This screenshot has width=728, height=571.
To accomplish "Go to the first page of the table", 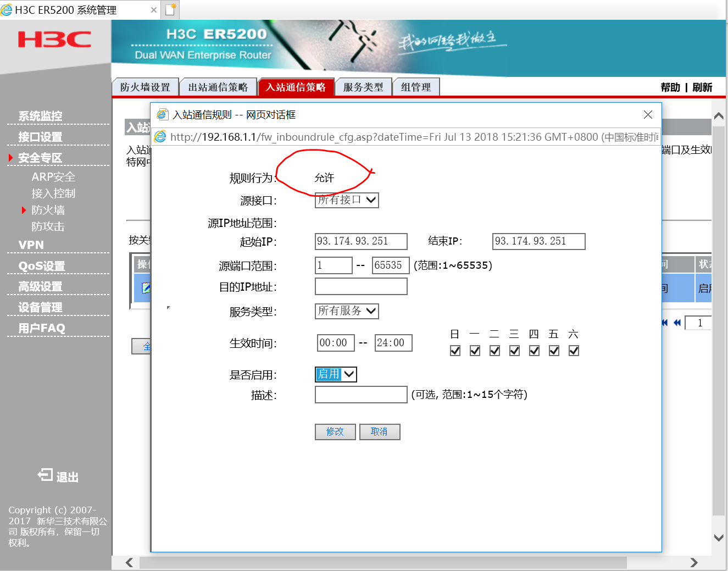I will (664, 323).
